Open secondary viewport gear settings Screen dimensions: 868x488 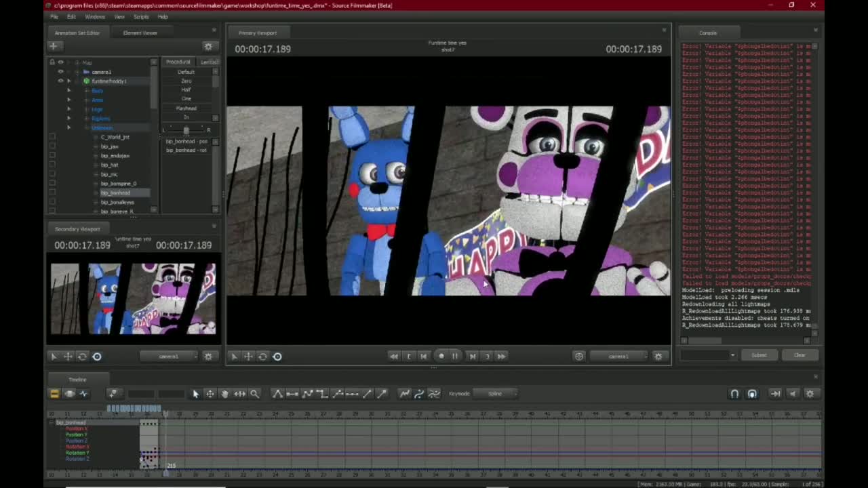click(x=208, y=357)
